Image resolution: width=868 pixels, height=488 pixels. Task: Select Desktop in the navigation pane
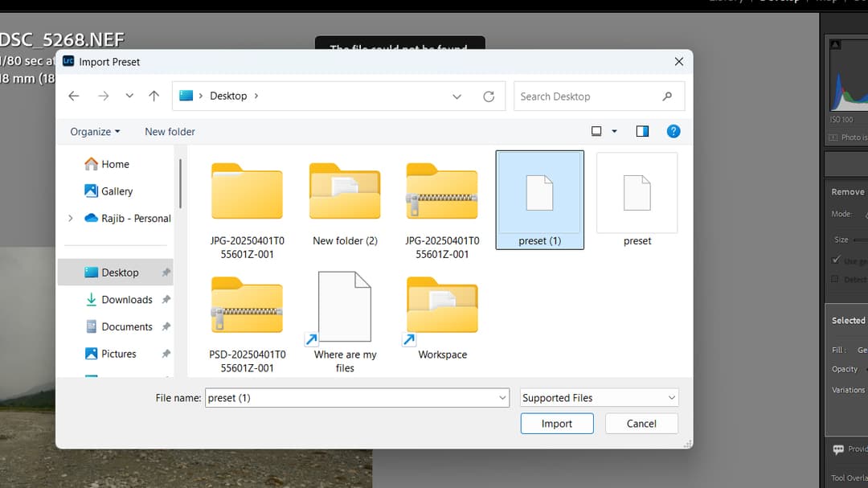point(115,273)
